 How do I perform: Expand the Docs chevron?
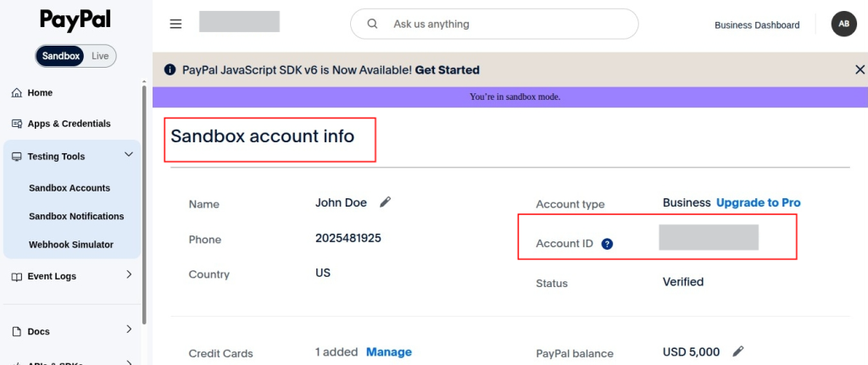[129, 329]
